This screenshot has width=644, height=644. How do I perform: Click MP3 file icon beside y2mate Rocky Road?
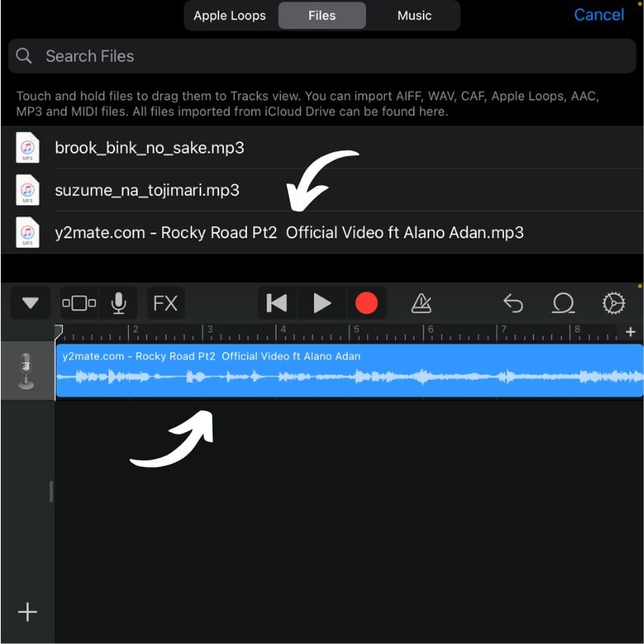coord(27,233)
